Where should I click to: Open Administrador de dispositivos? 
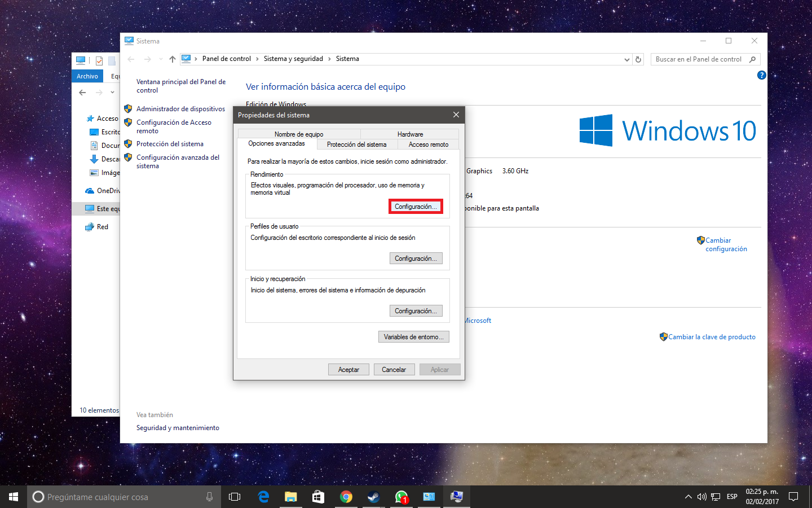(x=180, y=109)
